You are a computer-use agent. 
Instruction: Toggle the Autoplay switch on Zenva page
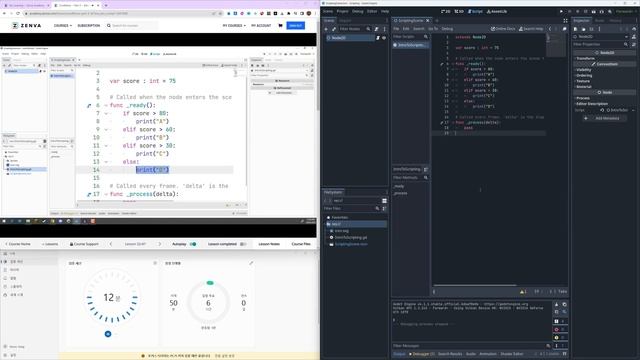[193, 244]
